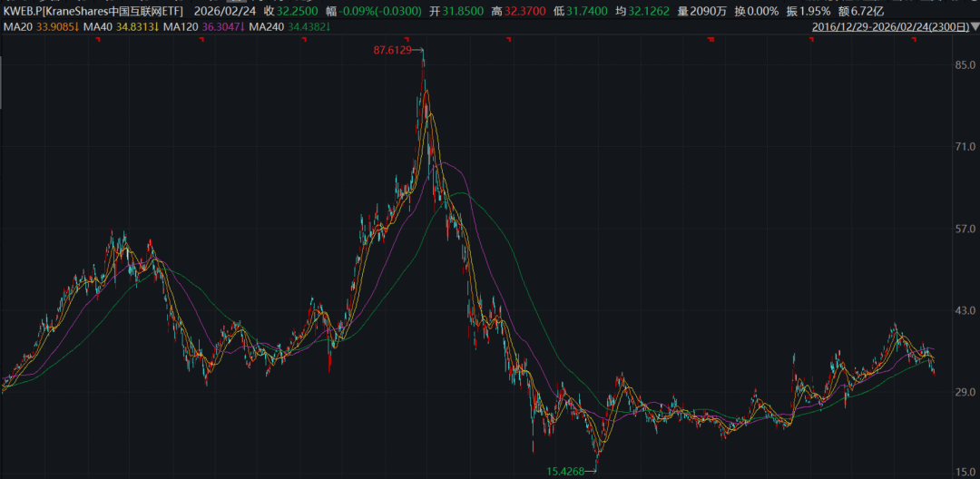Click the rightmost red marker atop the chart

914,39
